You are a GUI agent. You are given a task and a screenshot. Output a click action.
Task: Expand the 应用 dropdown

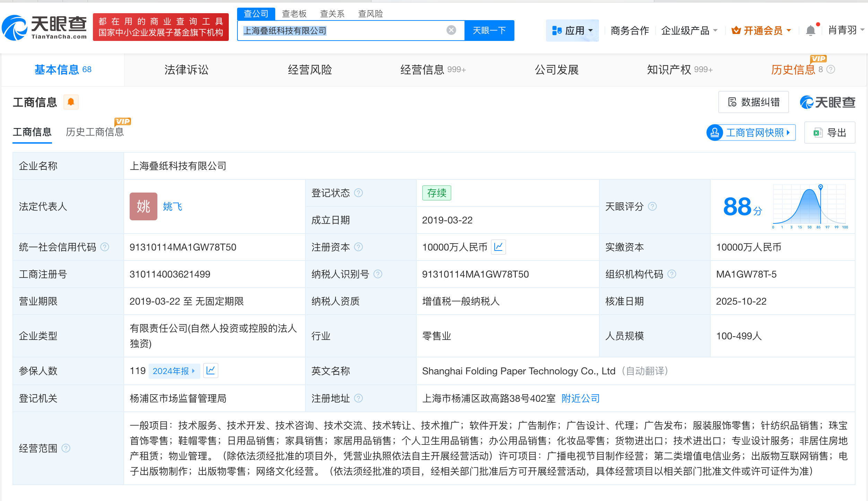[x=572, y=30]
